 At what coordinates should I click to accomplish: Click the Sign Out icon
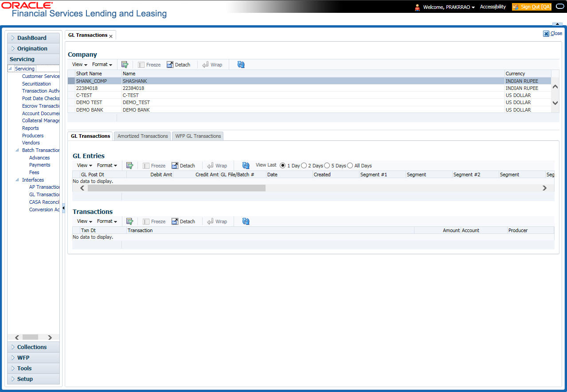tap(516, 7)
